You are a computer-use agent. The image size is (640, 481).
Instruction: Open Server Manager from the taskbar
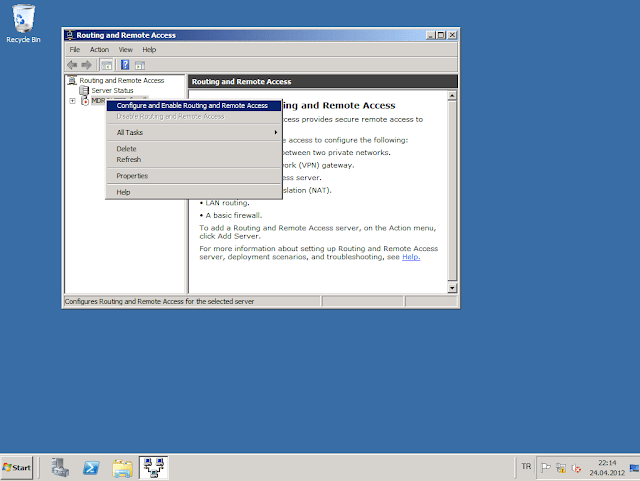pyautogui.click(x=60, y=467)
